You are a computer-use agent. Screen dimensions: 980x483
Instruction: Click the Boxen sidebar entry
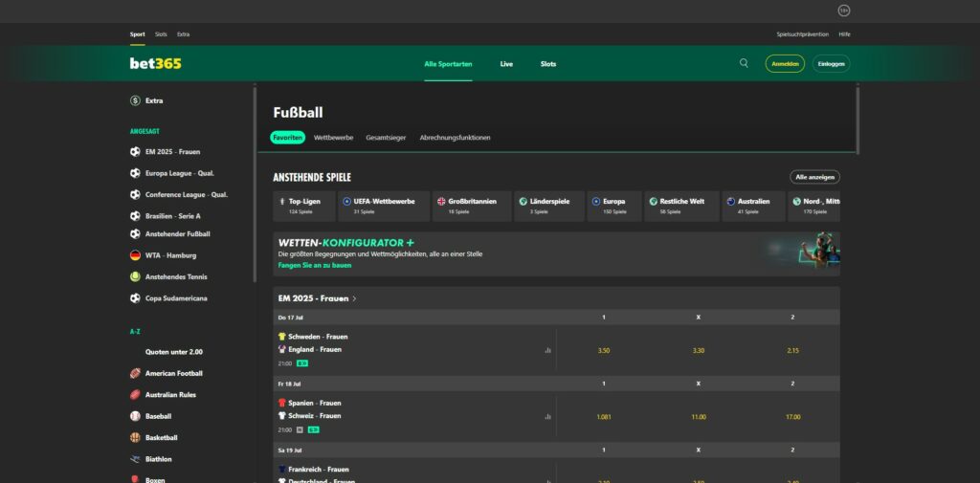[156, 480]
